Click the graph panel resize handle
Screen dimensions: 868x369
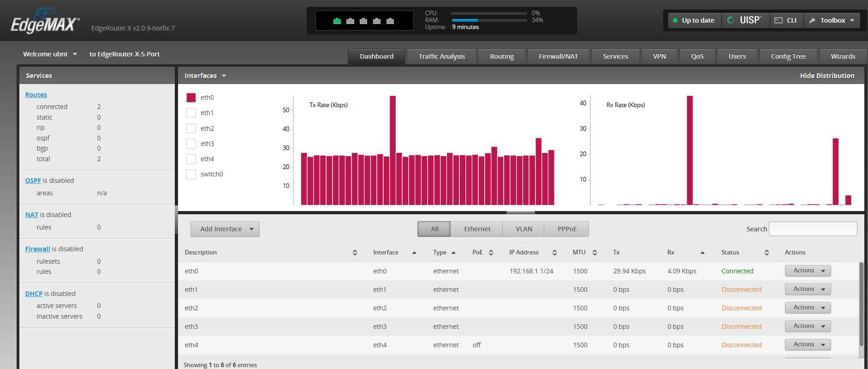tap(520, 213)
